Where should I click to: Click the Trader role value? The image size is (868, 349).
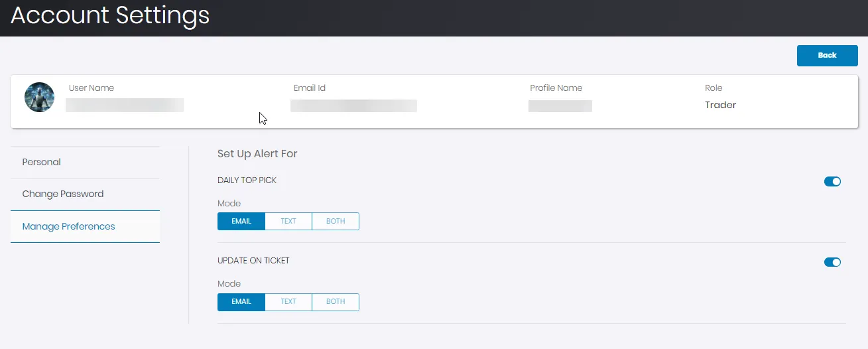click(x=720, y=105)
